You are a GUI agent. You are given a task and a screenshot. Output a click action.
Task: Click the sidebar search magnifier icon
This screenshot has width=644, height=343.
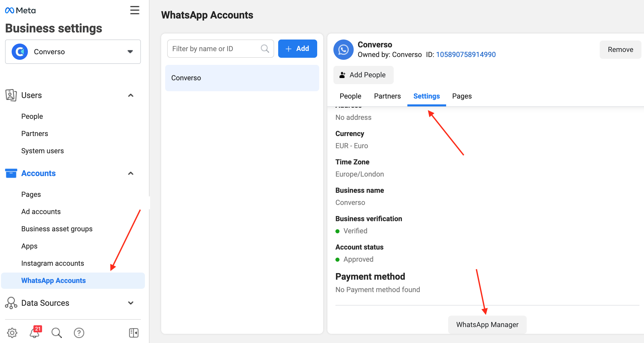point(56,333)
